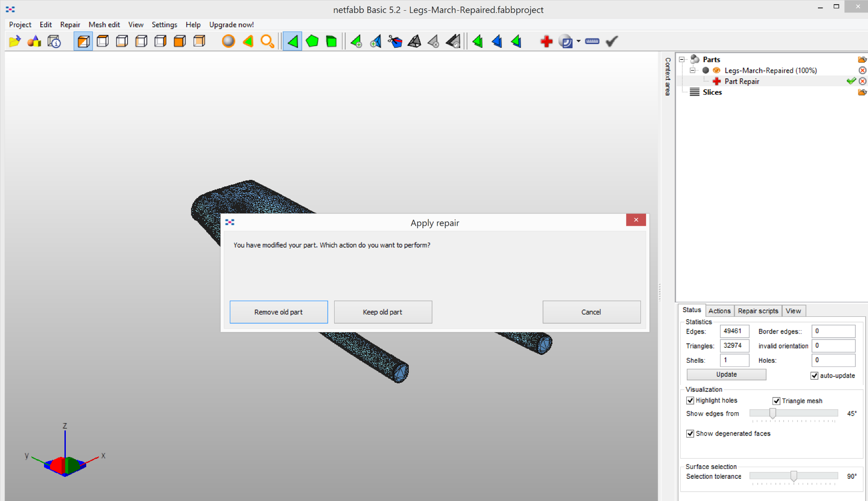Click the Update statistics button

point(726,374)
